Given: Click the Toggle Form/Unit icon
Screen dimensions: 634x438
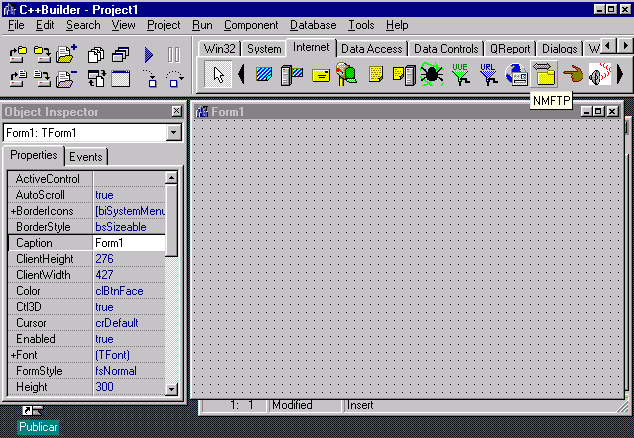Looking at the screenshot, I should coord(96,78).
